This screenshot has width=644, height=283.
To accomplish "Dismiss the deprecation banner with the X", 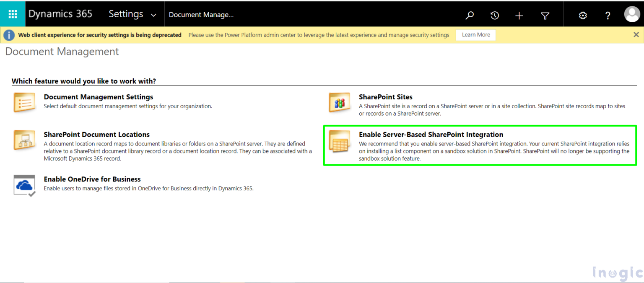I will 636,34.
